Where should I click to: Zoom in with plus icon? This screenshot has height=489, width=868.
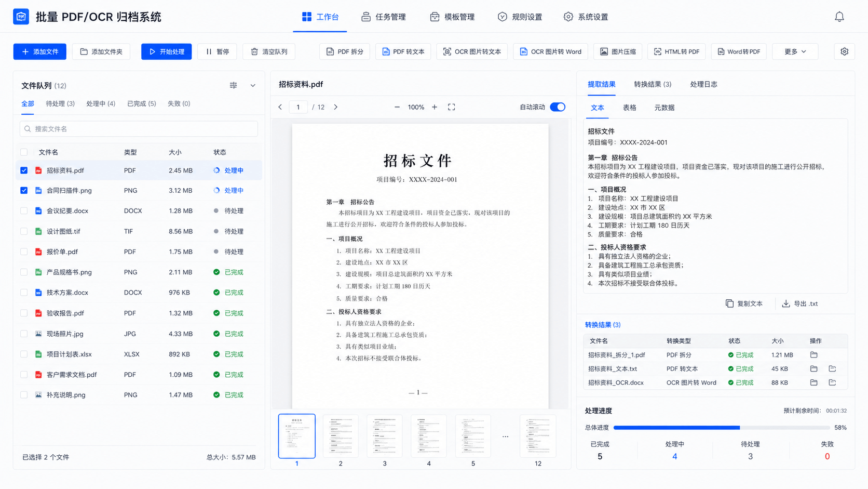(435, 107)
